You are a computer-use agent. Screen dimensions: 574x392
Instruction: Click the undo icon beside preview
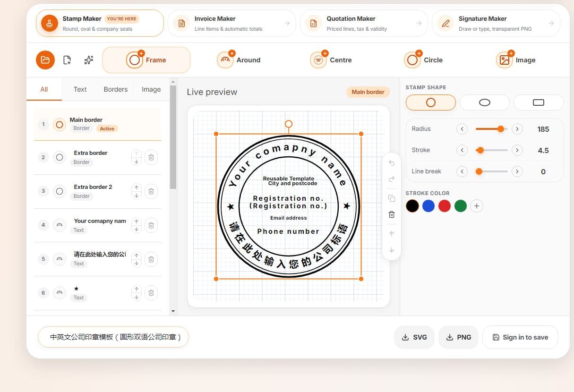[392, 163]
